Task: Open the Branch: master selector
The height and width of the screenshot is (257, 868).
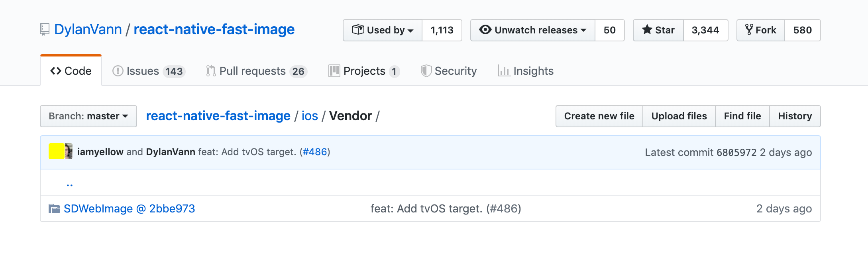Action: [x=88, y=116]
